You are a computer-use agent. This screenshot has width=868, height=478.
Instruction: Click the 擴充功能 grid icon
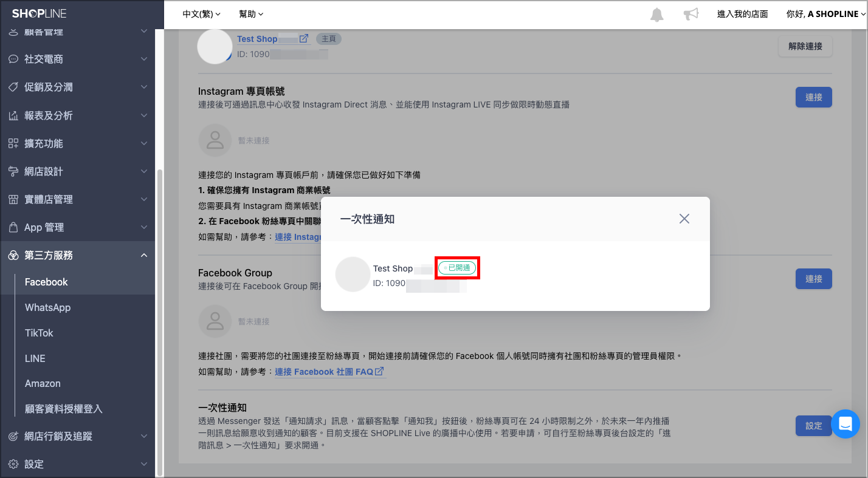pos(13,143)
